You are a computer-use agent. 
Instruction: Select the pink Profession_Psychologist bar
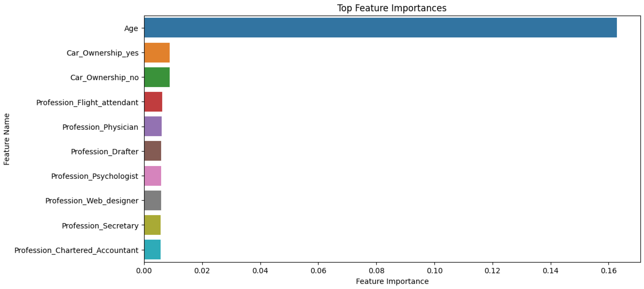pyautogui.click(x=153, y=176)
